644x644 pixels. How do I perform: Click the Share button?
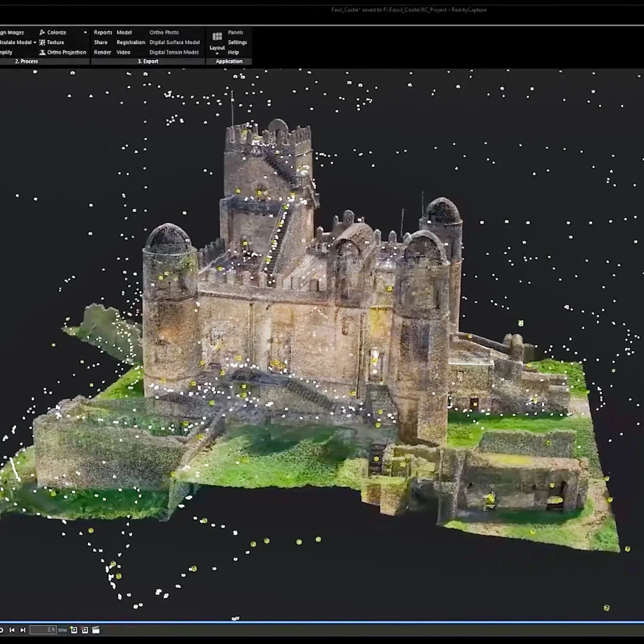(x=101, y=42)
